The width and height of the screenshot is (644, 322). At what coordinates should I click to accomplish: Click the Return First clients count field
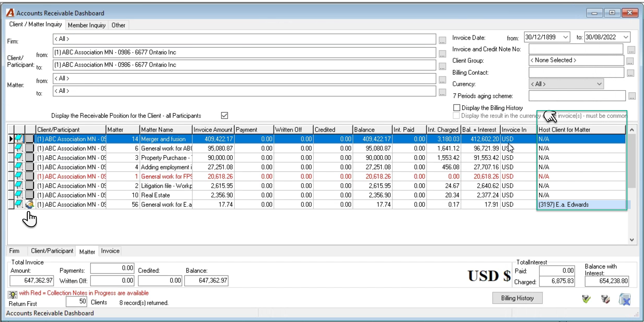pyautogui.click(x=76, y=301)
